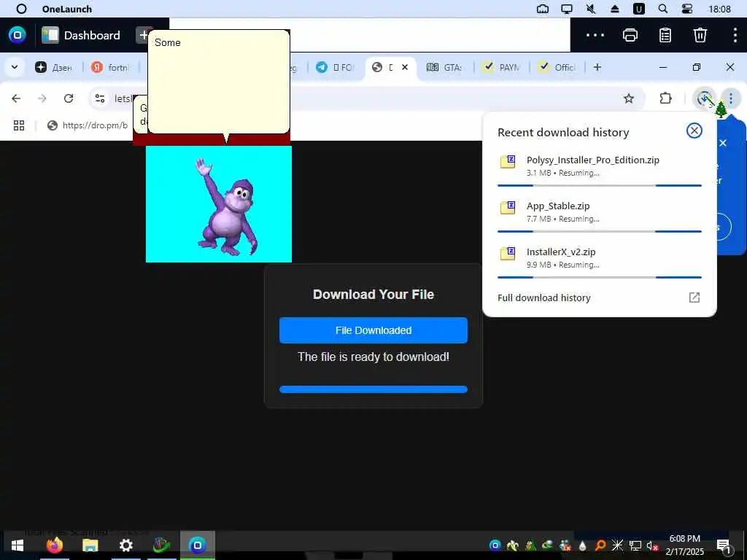Screen dimensions: 747x560
Task: Click the Polysy_Installer_Pro_Edition.zip progress bar
Action: click(600, 185)
